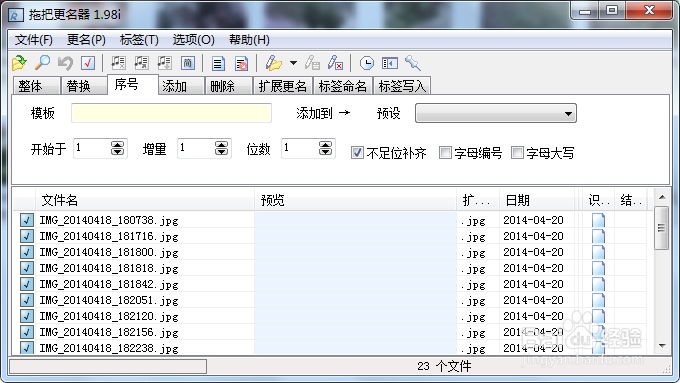Click the file list vertical scrollbar thumb
This screenshot has height=383, width=680.
point(661,228)
